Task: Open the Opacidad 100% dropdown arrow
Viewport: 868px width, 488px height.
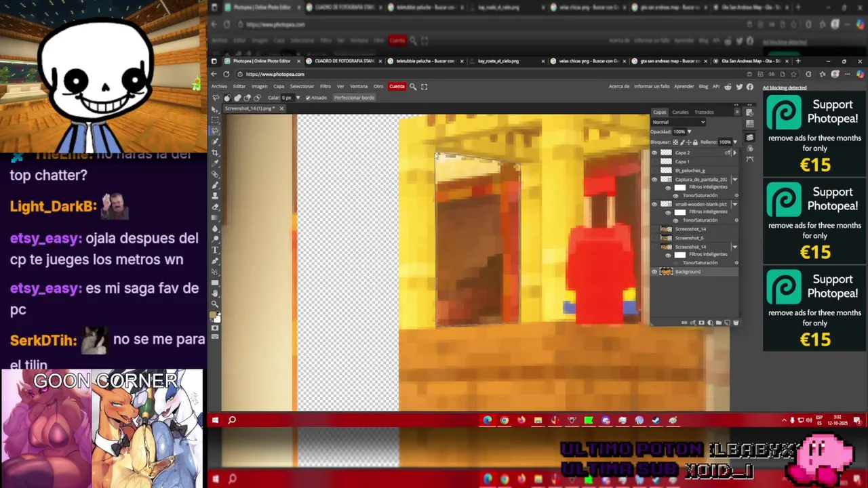Action: click(689, 131)
